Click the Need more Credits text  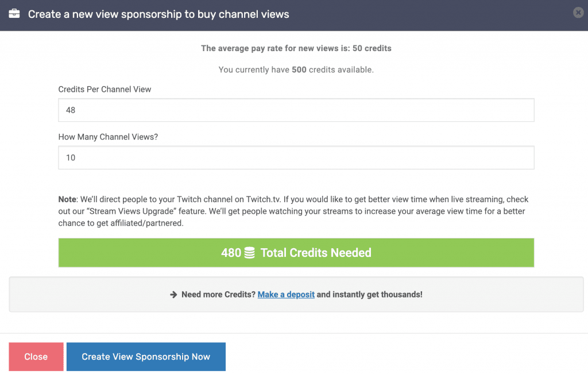[x=218, y=295]
